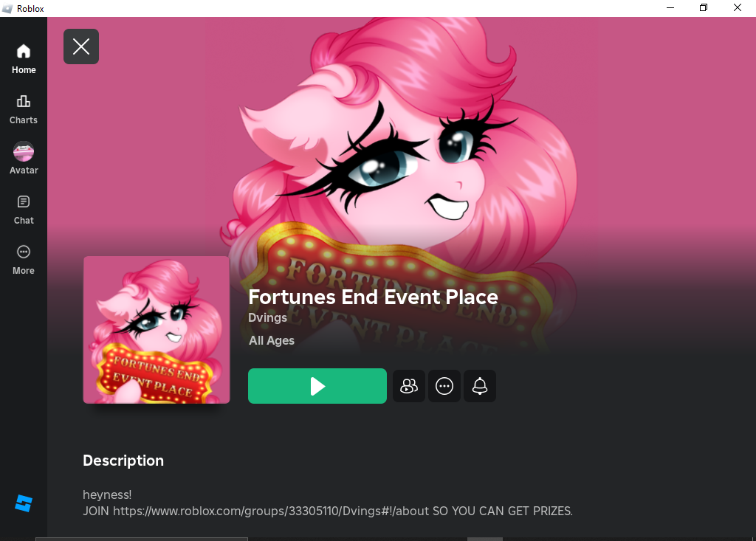Click the All Ages rating label
The width and height of the screenshot is (756, 541).
coord(272,340)
